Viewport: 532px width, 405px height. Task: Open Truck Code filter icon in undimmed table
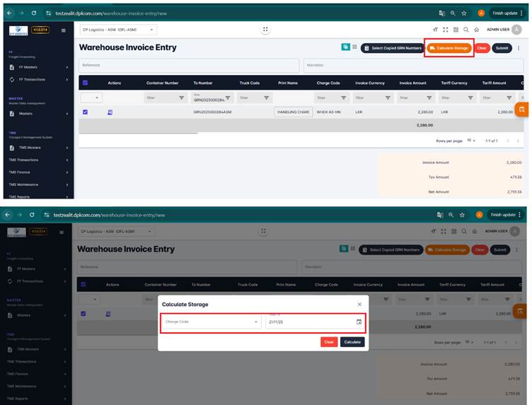pyautogui.click(x=266, y=98)
